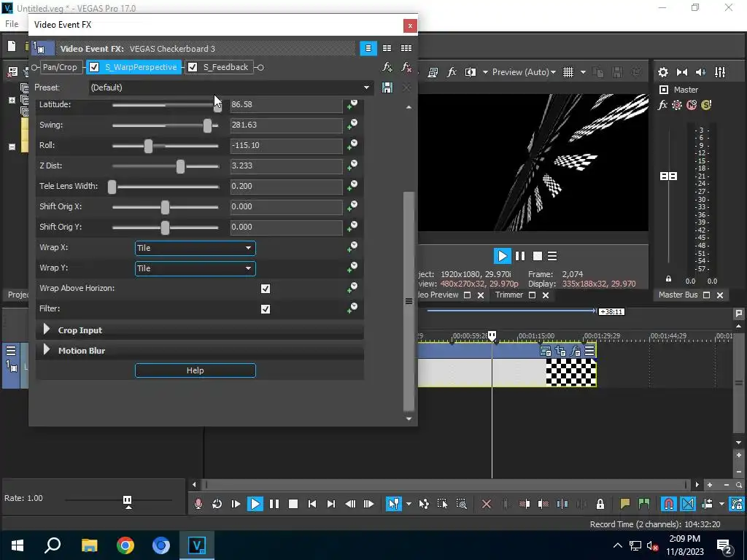Screen dimensions: 747x560
Task: Switch to the Trimmer tab
Action: [x=508, y=295]
